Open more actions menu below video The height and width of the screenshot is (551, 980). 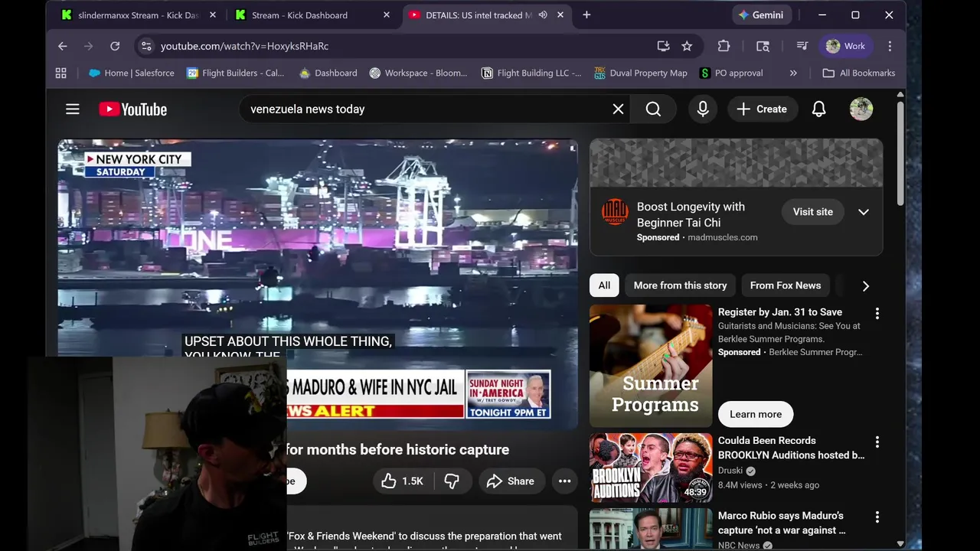pos(564,481)
